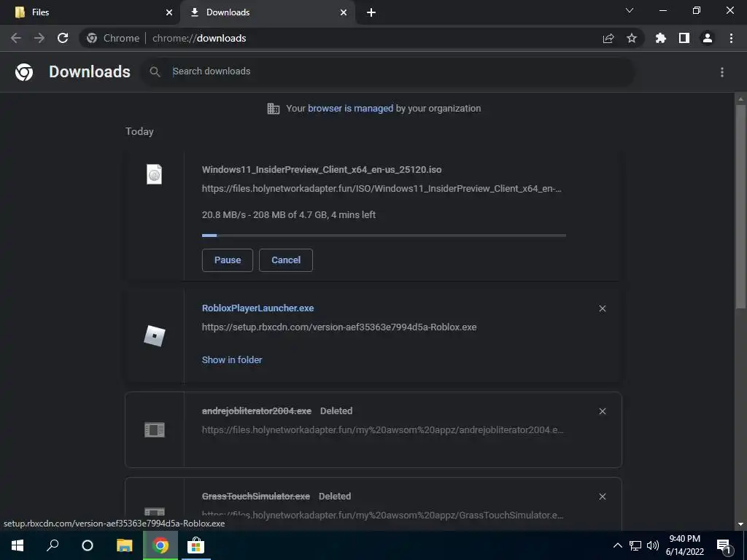Open Chrome's three-dot menu

731,38
